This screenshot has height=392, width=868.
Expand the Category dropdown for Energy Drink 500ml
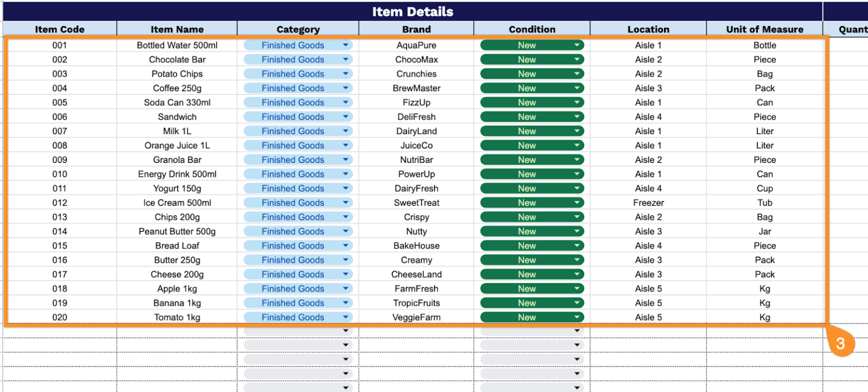click(347, 174)
